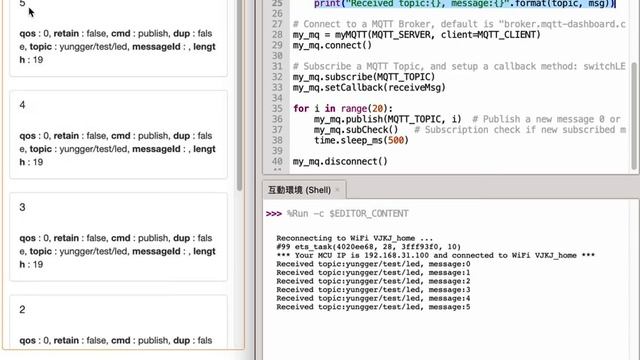Click shell output ending "message:4"
640x360 pixels.
point(373,298)
